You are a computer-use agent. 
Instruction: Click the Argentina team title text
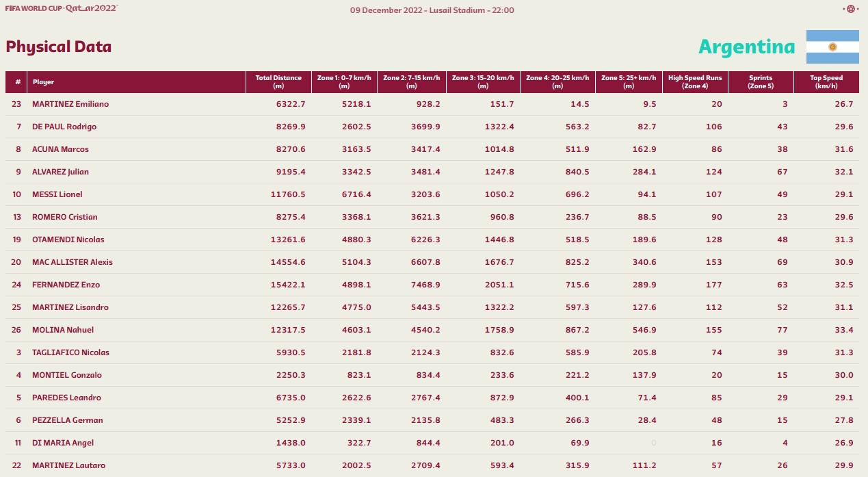tap(746, 47)
